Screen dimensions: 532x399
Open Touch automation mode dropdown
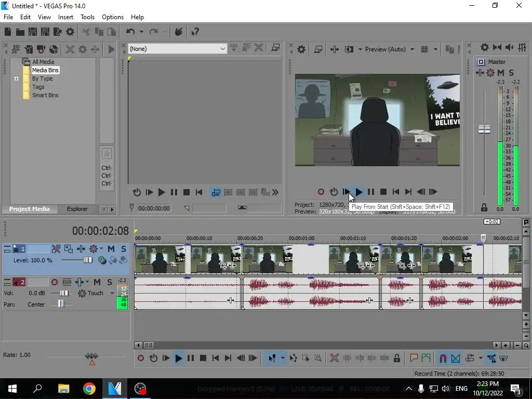(112, 293)
